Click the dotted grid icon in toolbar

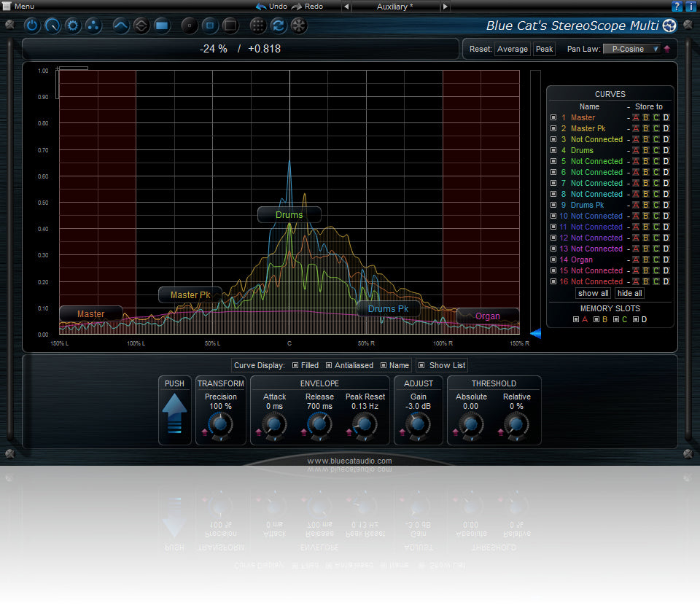click(257, 26)
